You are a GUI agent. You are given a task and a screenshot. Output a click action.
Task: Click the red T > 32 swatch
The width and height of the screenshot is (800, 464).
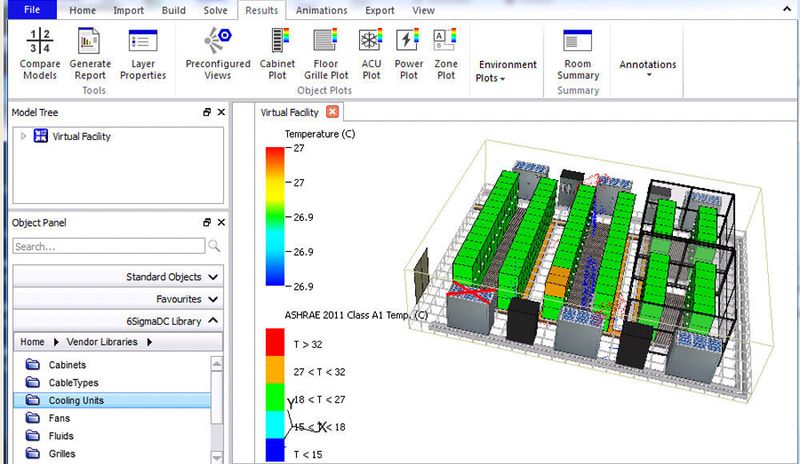tap(275, 342)
